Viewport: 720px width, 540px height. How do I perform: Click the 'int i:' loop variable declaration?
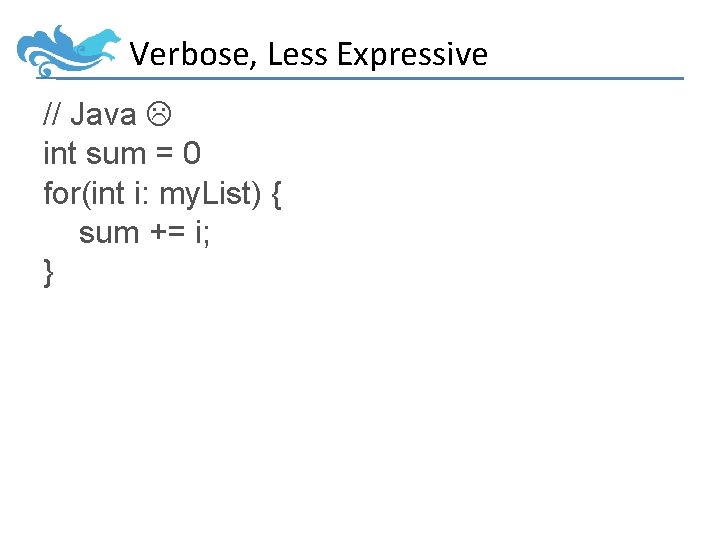click(x=120, y=193)
